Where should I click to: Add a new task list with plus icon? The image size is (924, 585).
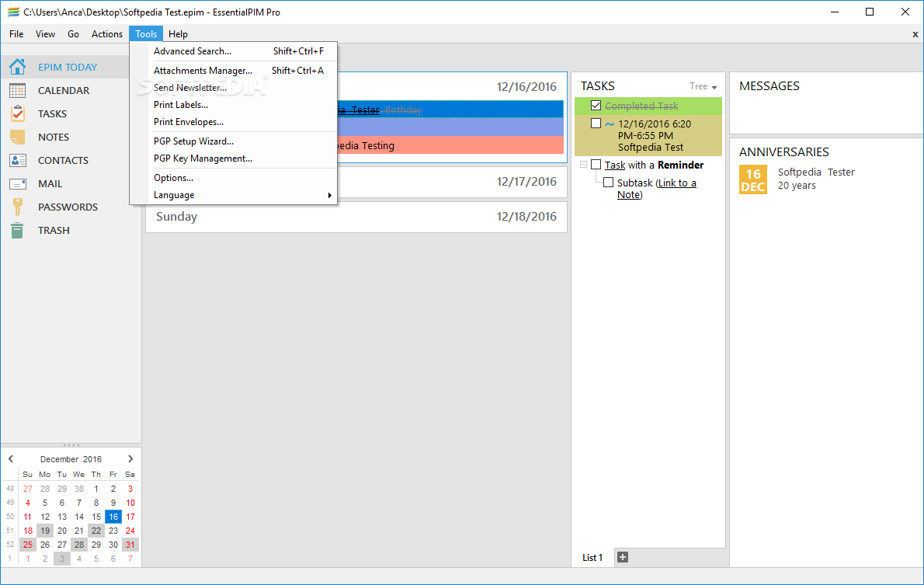pyautogui.click(x=622, y=557)
